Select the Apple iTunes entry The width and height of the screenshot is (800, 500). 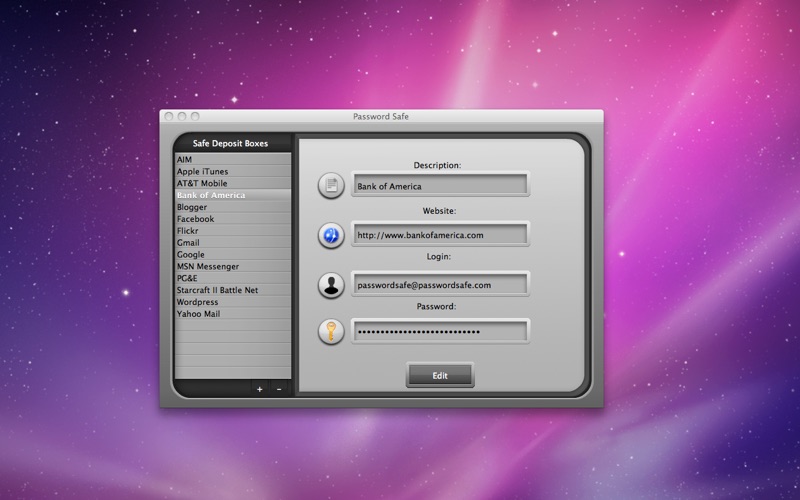coord(232,172)
